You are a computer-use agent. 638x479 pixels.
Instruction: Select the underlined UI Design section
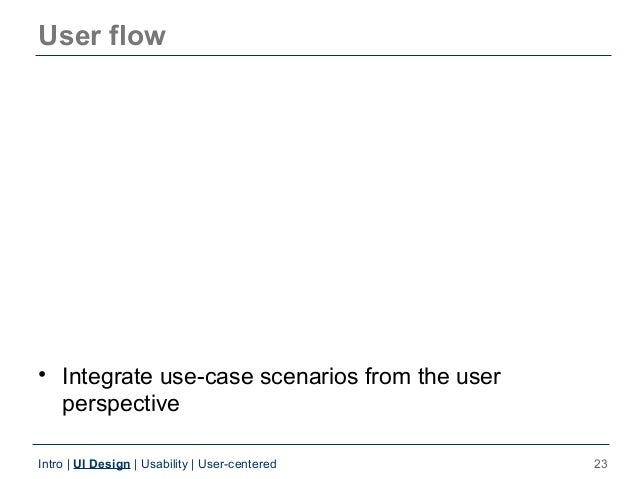101,464
